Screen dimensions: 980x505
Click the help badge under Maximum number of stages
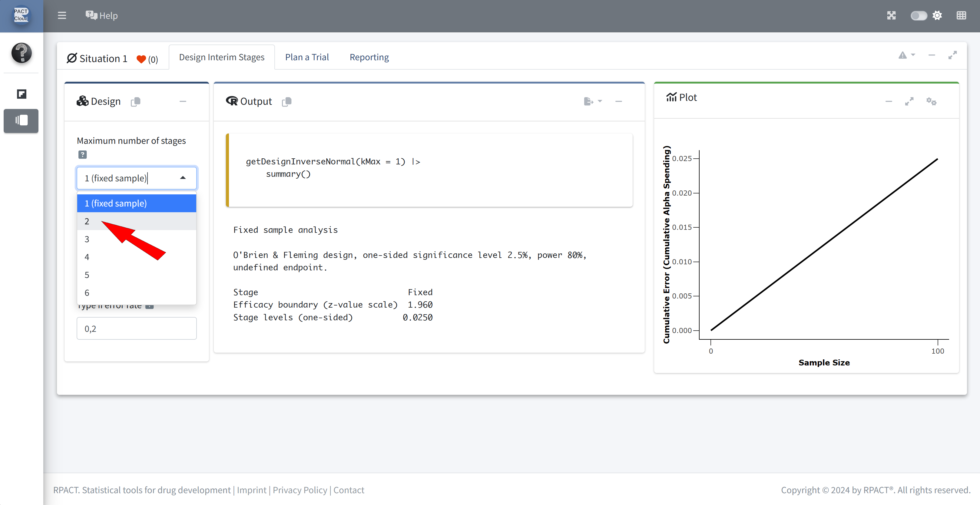click(x=83, y=155)
